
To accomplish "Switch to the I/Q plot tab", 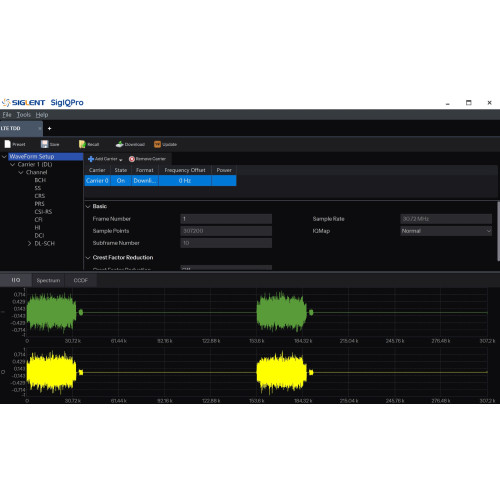I will tap(16, 280).
